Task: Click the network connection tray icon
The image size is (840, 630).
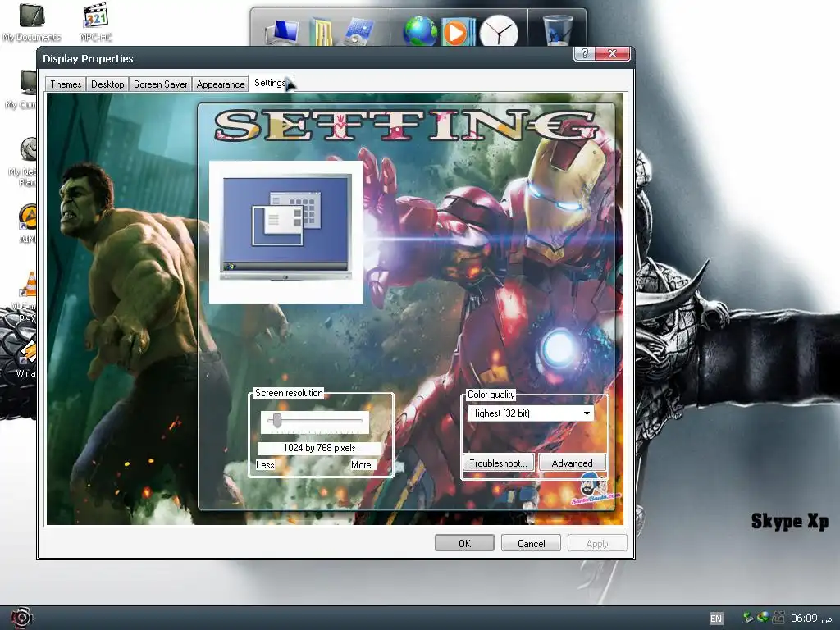Action: pos(764,618)
